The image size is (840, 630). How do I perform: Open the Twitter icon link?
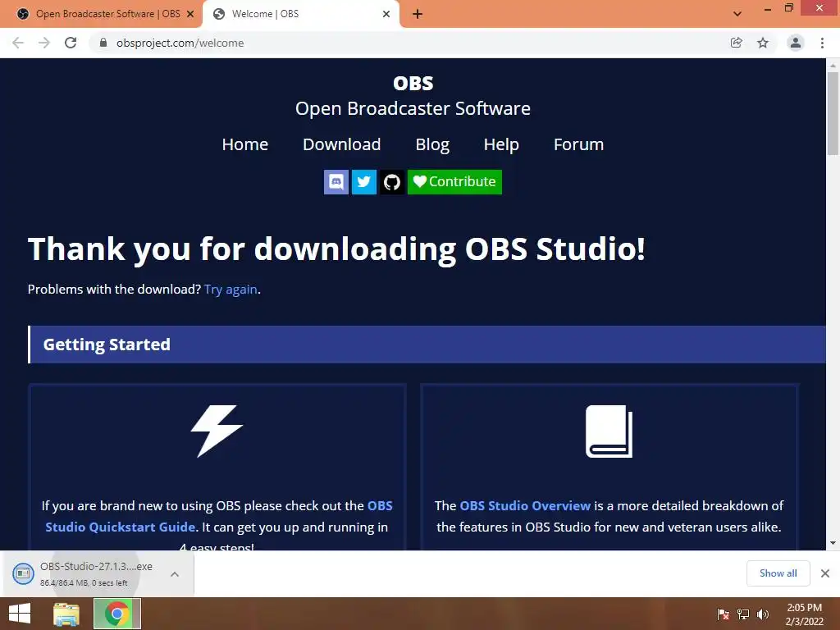point(363,181)
